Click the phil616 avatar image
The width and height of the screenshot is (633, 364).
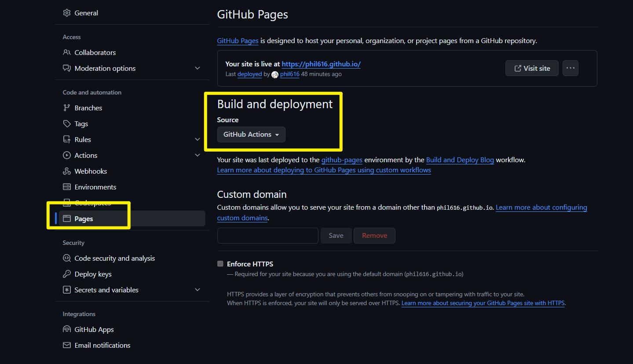click(275, 74)
